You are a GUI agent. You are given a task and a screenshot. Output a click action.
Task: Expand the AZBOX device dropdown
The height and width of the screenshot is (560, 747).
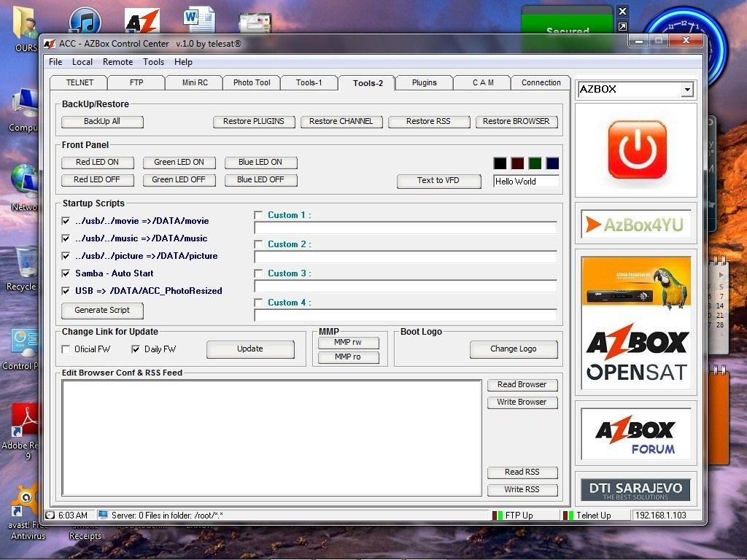pyautogui.click(x=687, y=90)
